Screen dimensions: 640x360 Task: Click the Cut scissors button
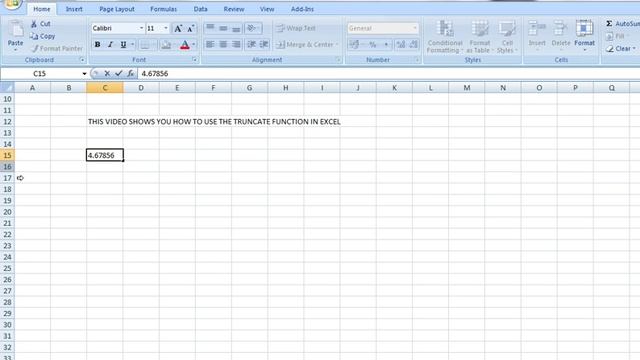[x=40, y=24]
